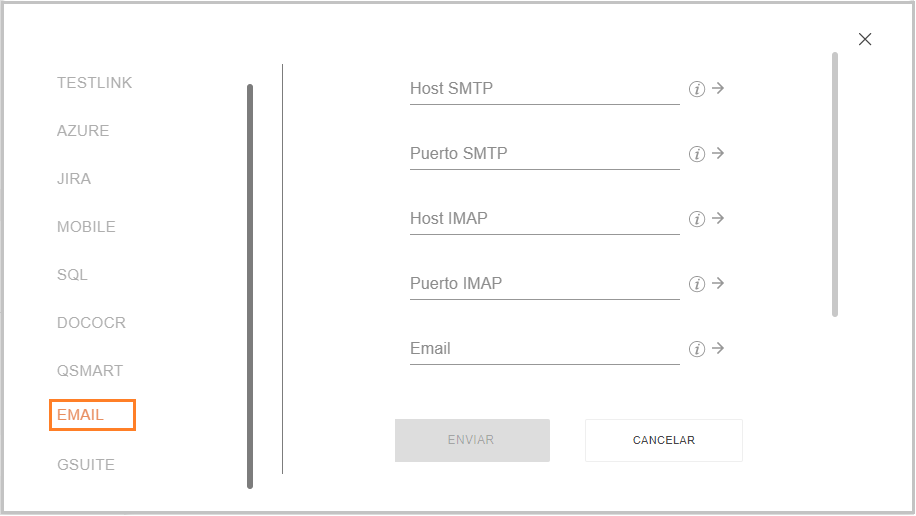The image size is (916, 516).
Task: Click the info icon beside Email field
Action: pyautogui.click(x=696, y=349)
